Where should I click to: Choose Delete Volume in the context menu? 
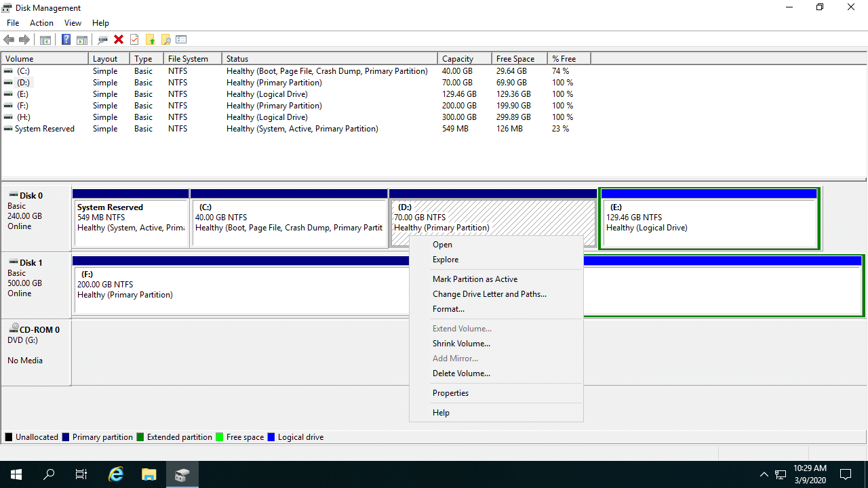(x=461, y=373)
